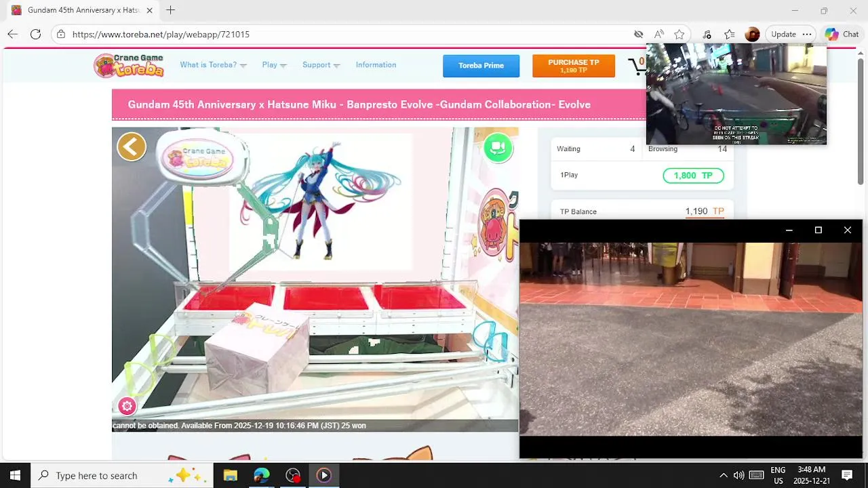Click the 1,800 TP play button

pos(693,176)
